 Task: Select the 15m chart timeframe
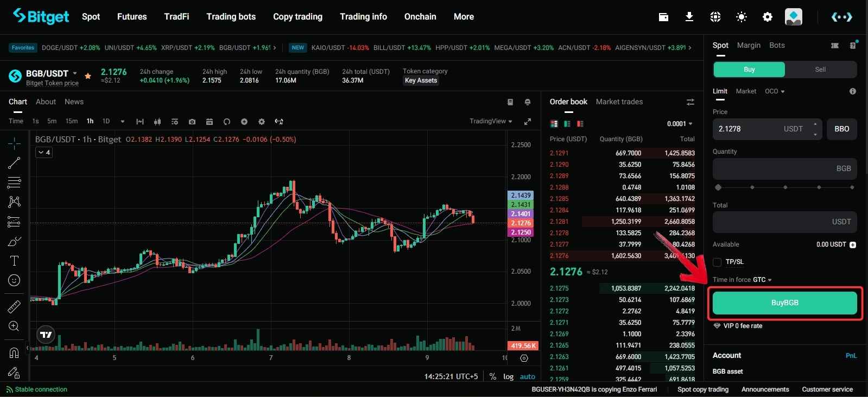pyautogui.click(x=72, y=121)
